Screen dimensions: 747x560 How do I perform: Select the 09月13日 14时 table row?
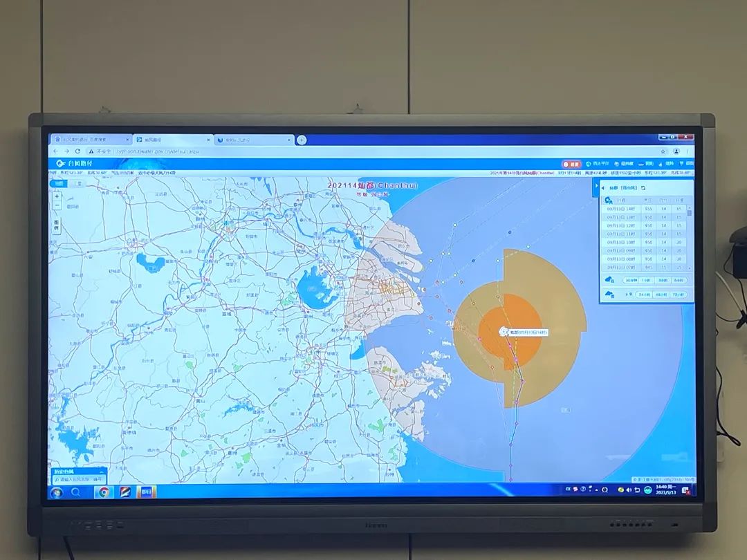click(644, 209)
